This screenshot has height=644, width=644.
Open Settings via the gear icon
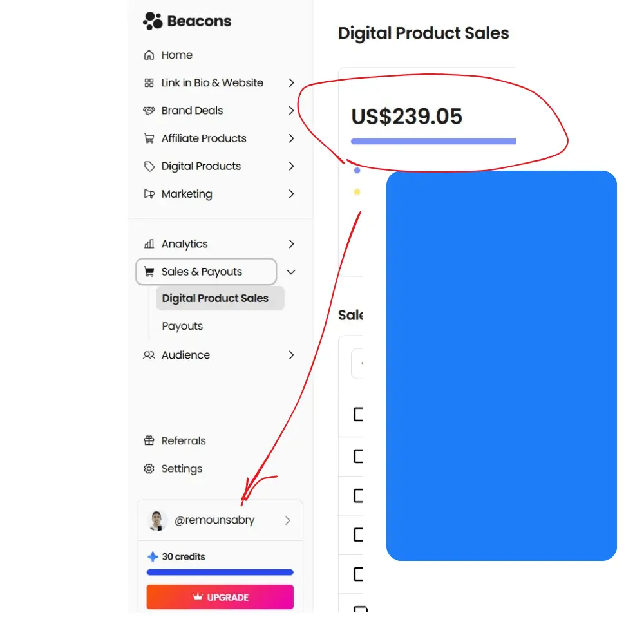coord(149,469)
